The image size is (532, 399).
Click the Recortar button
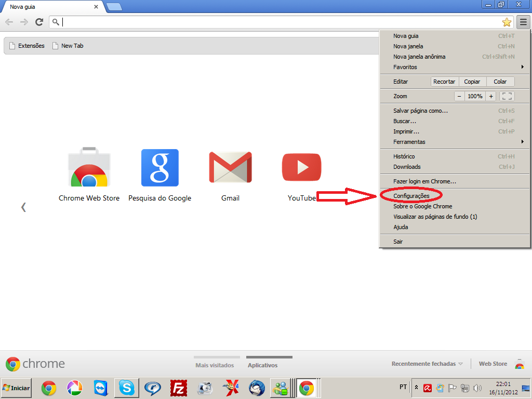click(445, 82)
